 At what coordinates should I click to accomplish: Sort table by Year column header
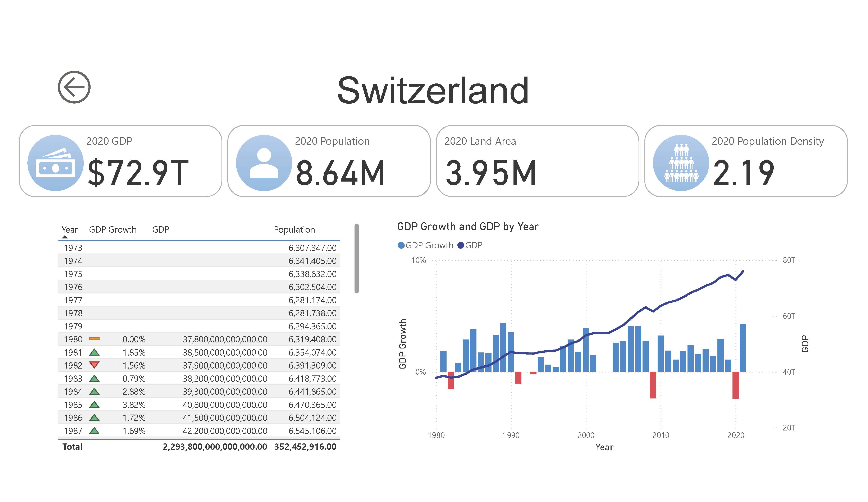coord(69,229)
